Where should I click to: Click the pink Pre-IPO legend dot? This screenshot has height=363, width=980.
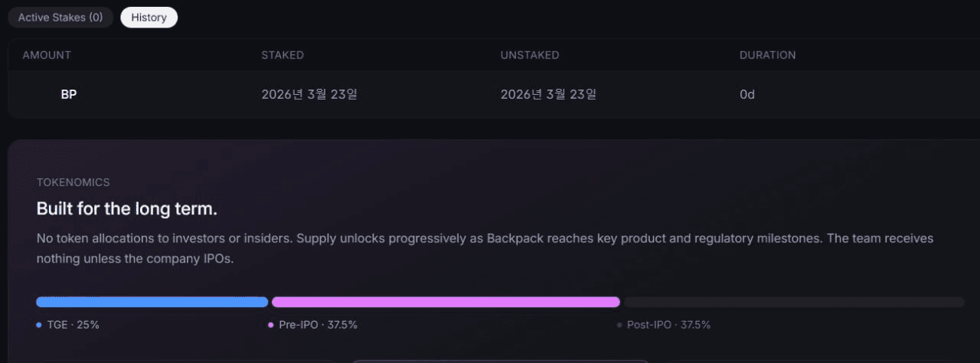coord(271,325)
